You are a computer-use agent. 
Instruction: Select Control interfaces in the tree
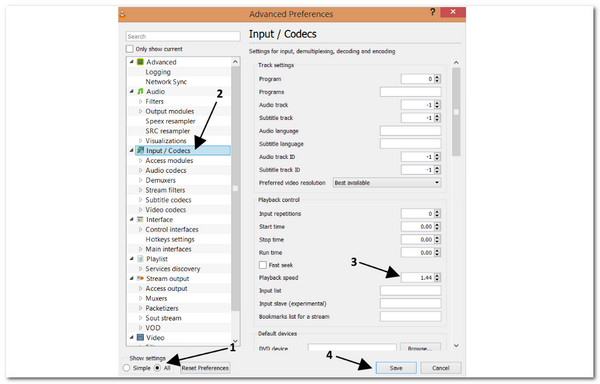(172, 229)
